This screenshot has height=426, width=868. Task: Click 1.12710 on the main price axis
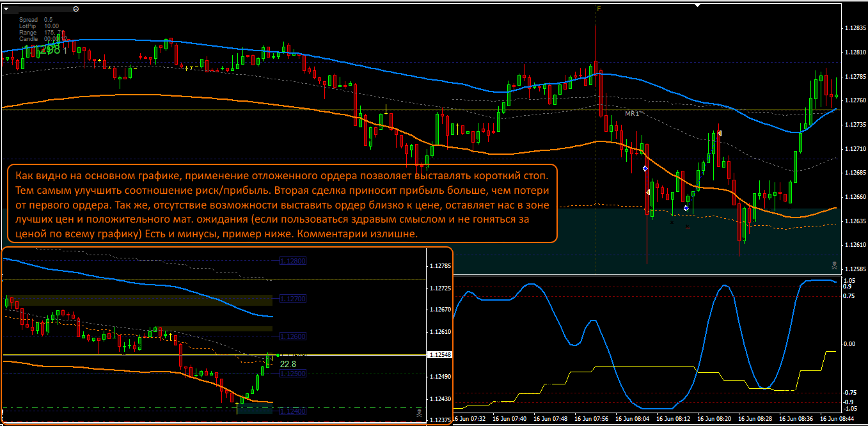[x=855, y=149]
